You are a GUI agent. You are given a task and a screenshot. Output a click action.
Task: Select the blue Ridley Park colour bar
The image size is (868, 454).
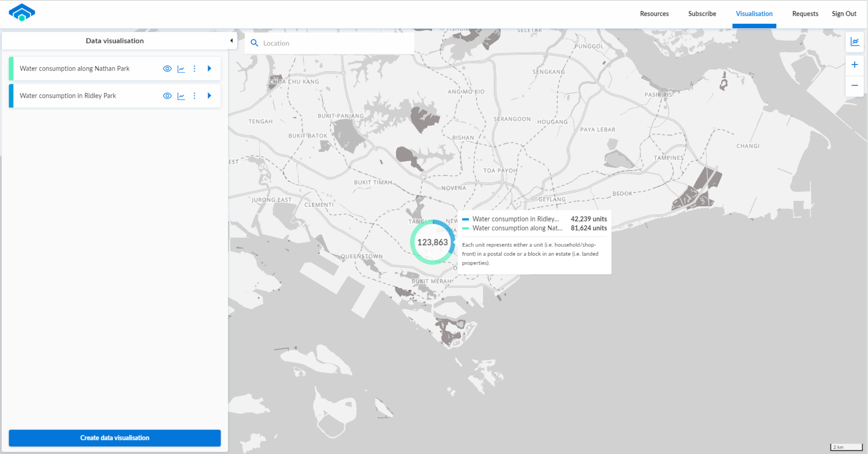coord(11,96)
